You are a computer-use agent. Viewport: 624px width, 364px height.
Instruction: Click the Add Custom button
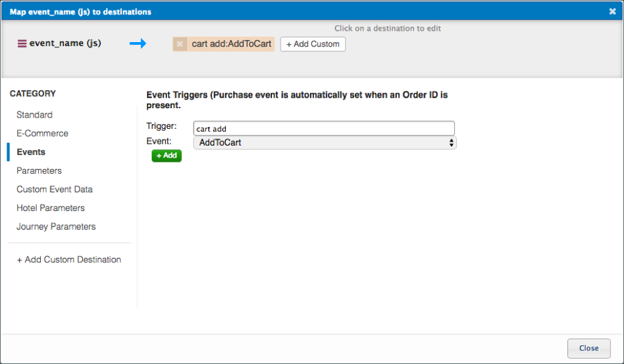313,44
